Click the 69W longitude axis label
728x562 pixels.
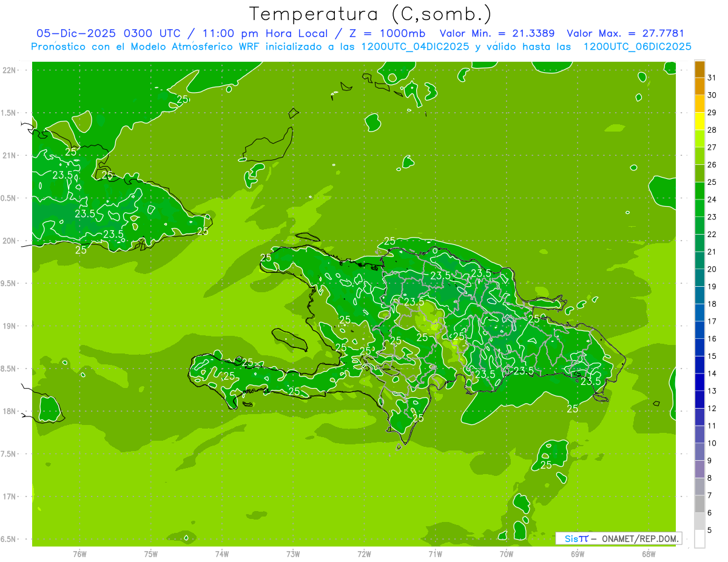tap(578, 554)
